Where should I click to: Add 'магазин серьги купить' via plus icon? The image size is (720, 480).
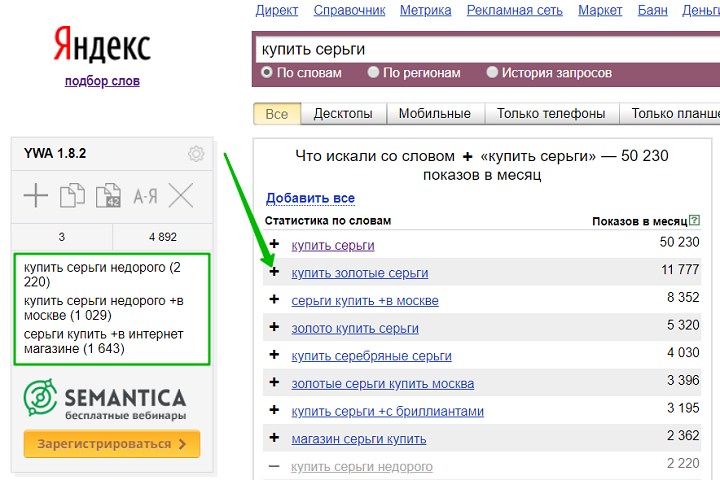[274, 437]
